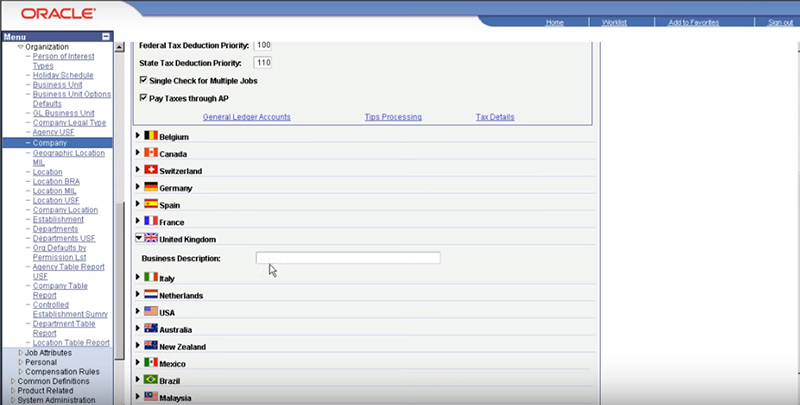Click the Australia flag icon
800x405 pixels.
pyautogui.click(x=151, y=328)
